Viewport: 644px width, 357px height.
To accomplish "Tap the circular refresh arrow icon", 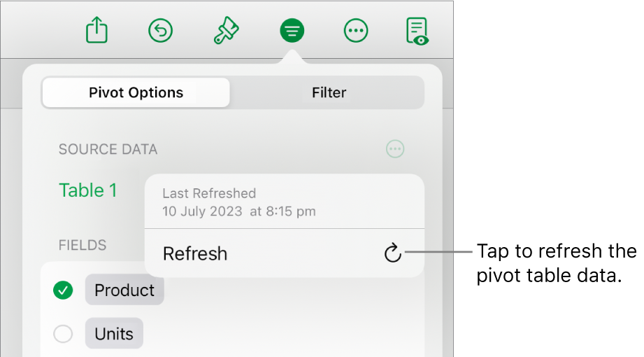I will (394, 253).
